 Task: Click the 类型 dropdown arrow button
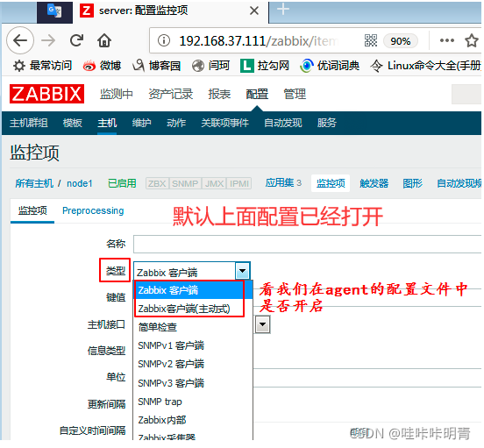click(x=242, y=271)
